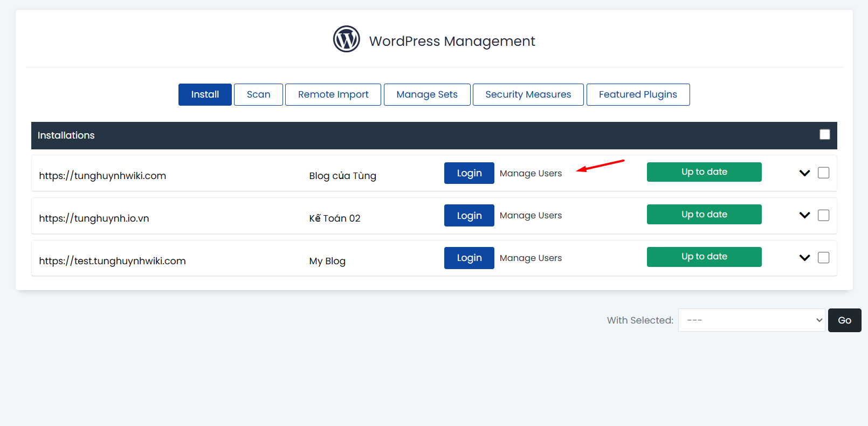Click the https://test.tunghuynhwiki.com URL
868x426 pixels.
tap(112, 261)
